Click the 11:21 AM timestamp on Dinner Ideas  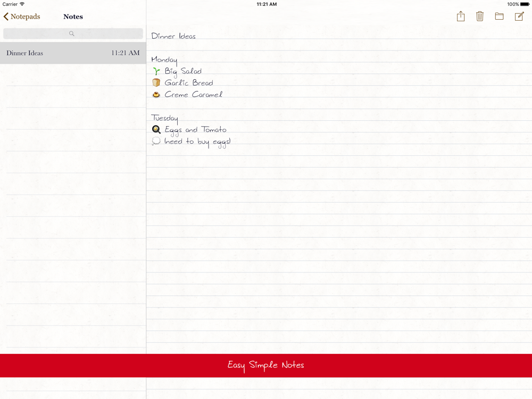pos(126,53)
